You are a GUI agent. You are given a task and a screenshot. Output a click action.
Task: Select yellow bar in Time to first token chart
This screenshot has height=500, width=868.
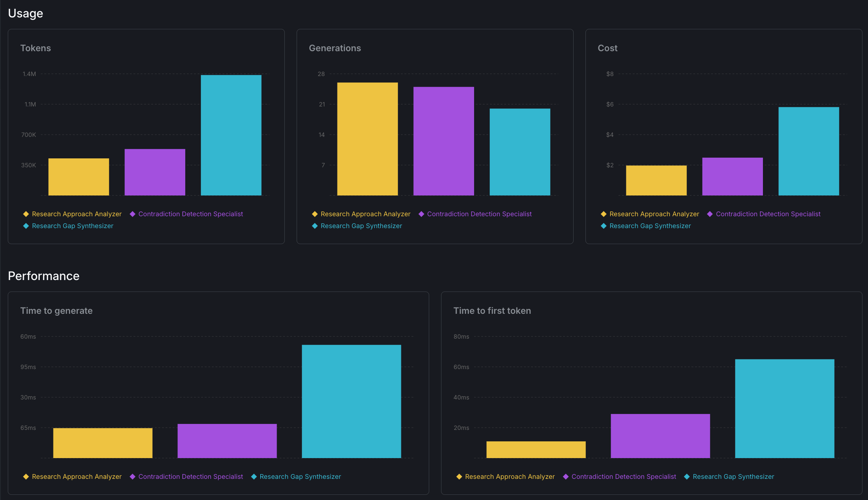[536, 450]
